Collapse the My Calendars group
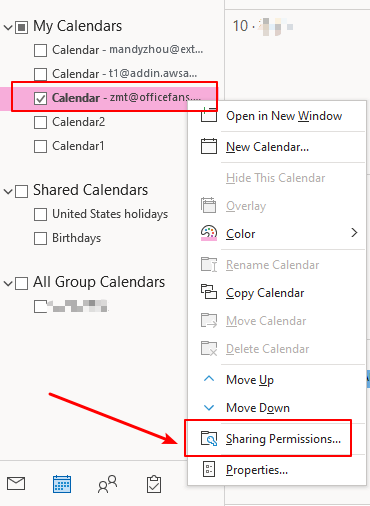The width and height of the screenshot is (370, 506). point(8,27)
